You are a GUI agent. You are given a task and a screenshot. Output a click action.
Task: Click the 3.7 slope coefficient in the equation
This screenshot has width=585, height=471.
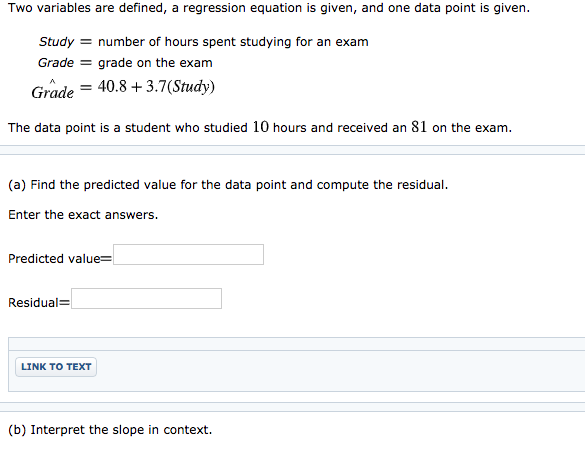click(x=156, y=86)
